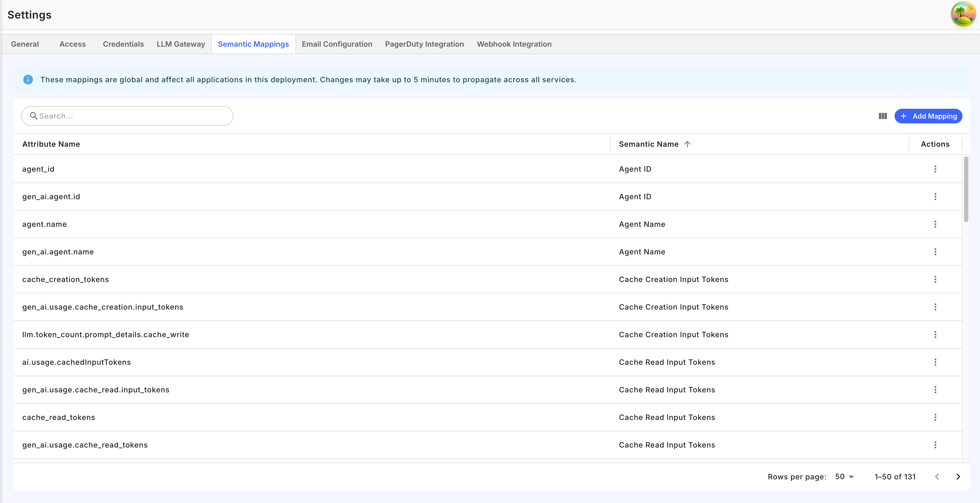The height and width of the screenshot is (503, 980).
Task: Open actions menu for agent.name row
Action: pyautogui.click(x=935, y=224)
